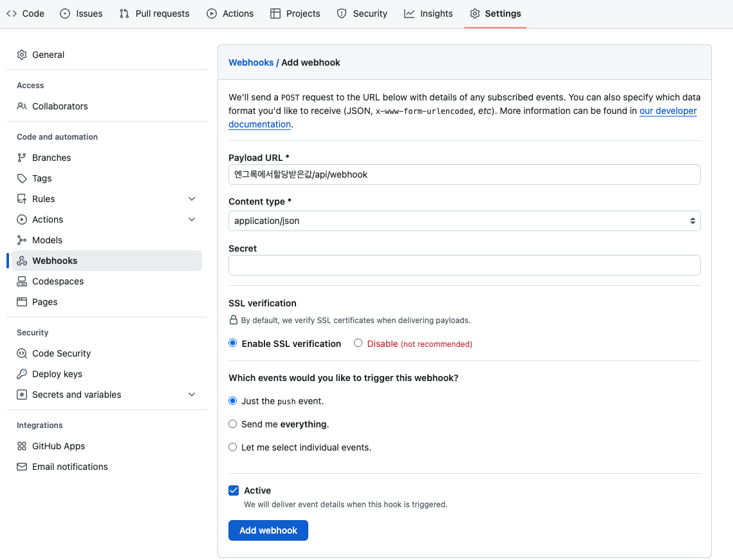
Task: Click the Branches git-branch icon
Action: [22, 158]
